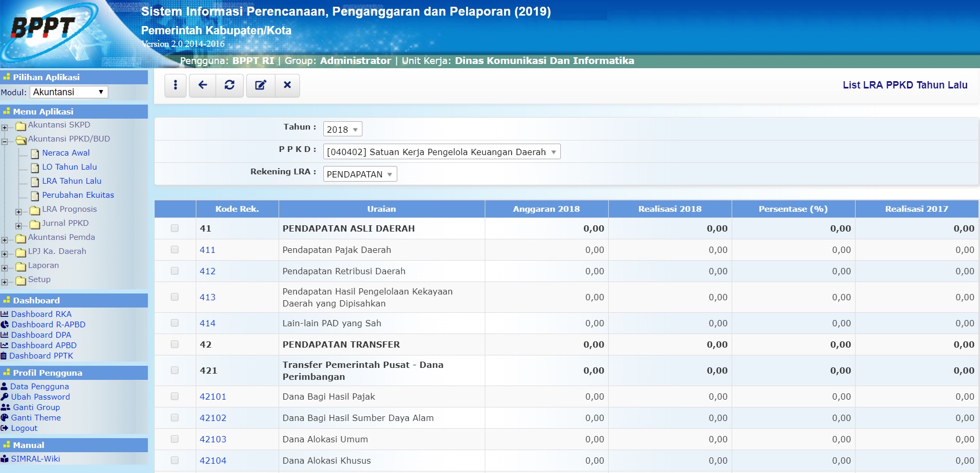Click the Ganti Theme icon
The width and height of the screenshot is (980, 473).
[x=5, y=417]
